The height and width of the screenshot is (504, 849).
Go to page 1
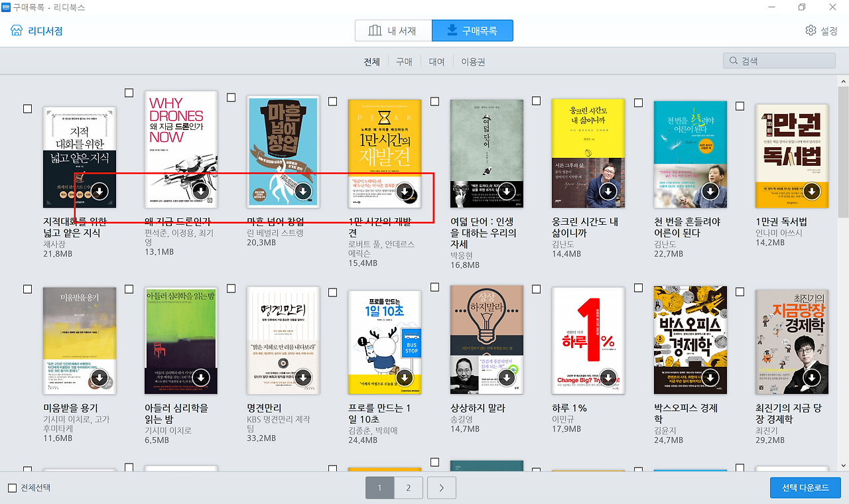pyautogui.click(x=379, y=488)
